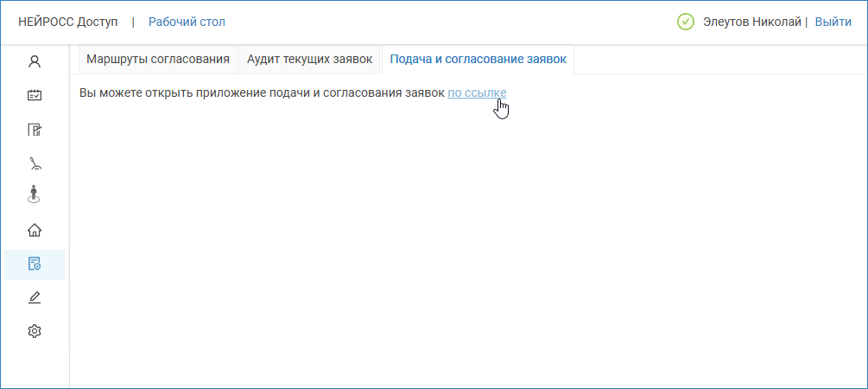Click the user name Элеутов Николай

pos(752,22)
